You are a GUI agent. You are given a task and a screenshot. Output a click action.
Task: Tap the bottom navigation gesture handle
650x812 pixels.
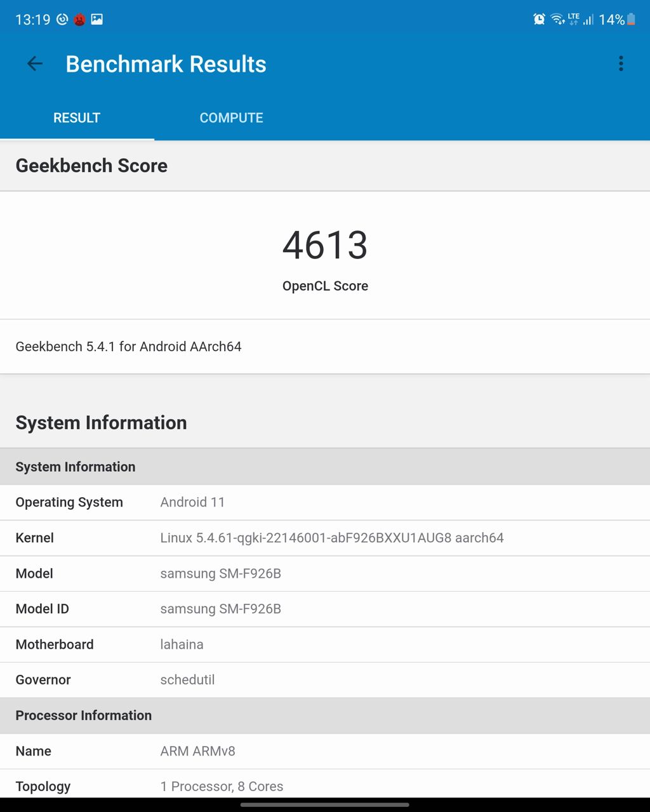coord(325,804)
